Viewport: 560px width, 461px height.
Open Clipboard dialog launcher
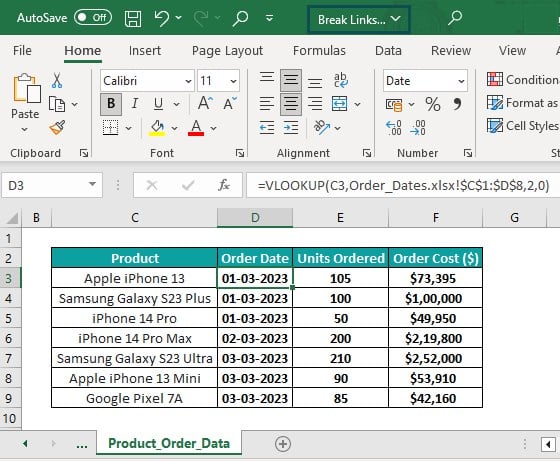[x=84, y=153]
